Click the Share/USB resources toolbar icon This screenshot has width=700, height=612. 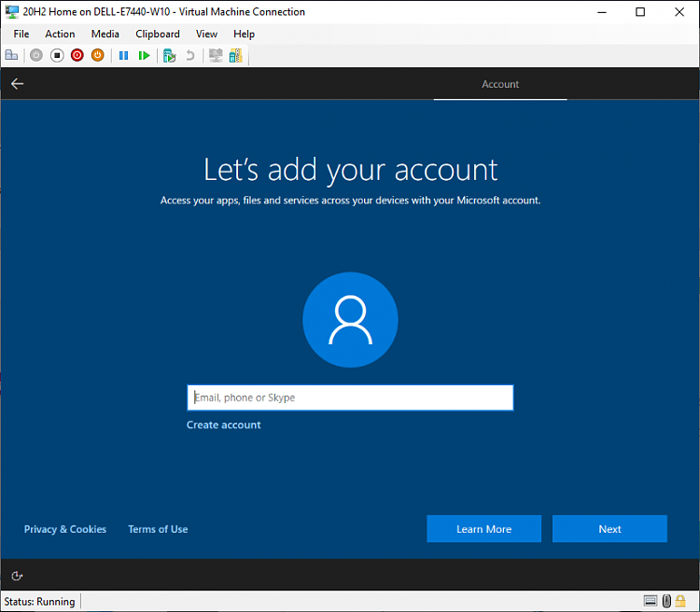pos(236,55)
